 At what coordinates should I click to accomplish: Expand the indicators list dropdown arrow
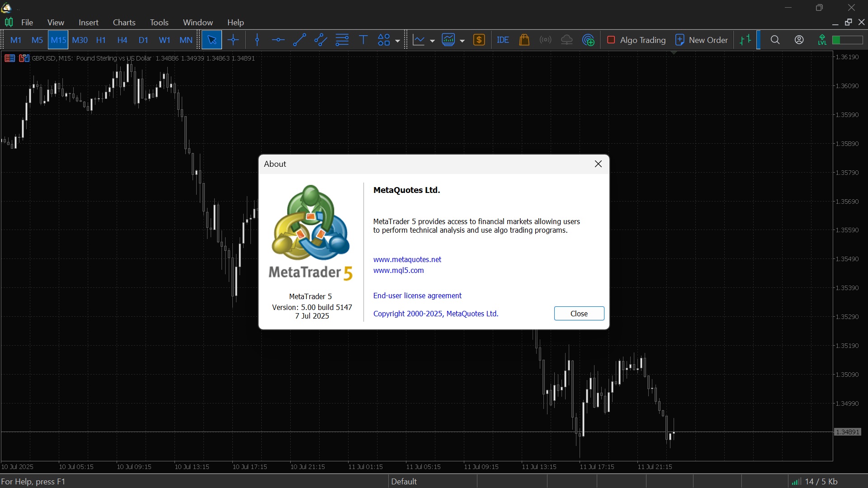(462, 41)
